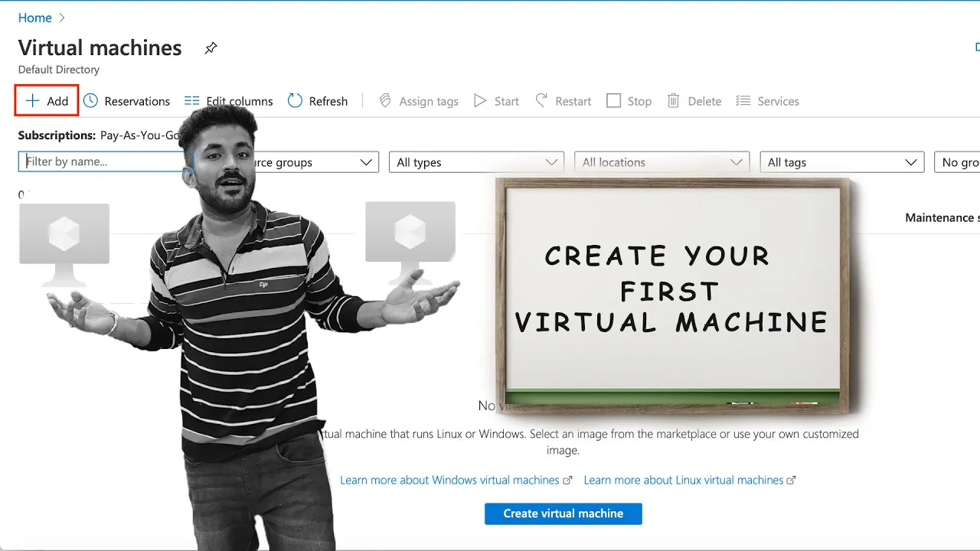Open the All tags dropdown
The image size is (980, 551).
(842, 162)
